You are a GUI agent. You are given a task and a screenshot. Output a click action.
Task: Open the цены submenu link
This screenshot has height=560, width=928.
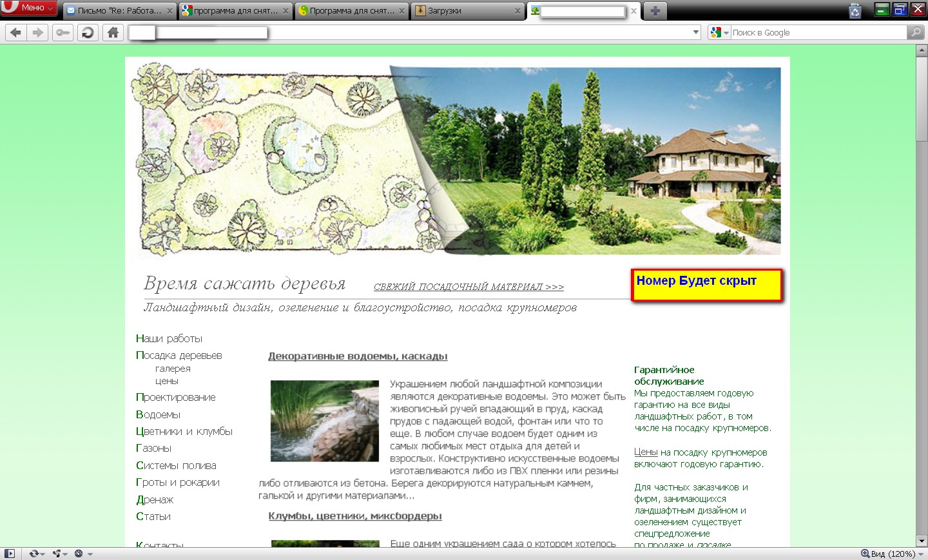166,381
